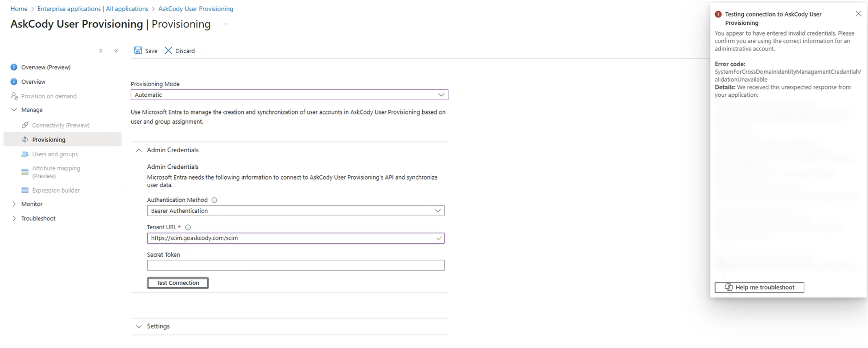Collapse the sidebar with double-chevron icon
Viewport: 868px width, 348px height.
(116, 51)
